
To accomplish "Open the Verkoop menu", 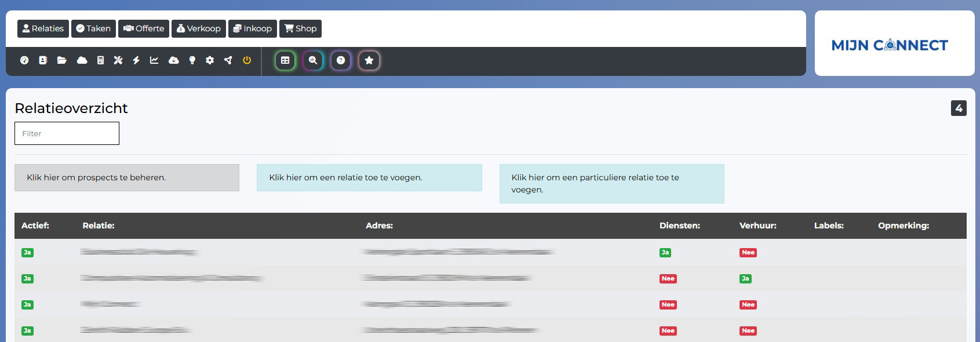I will [199, 28].
